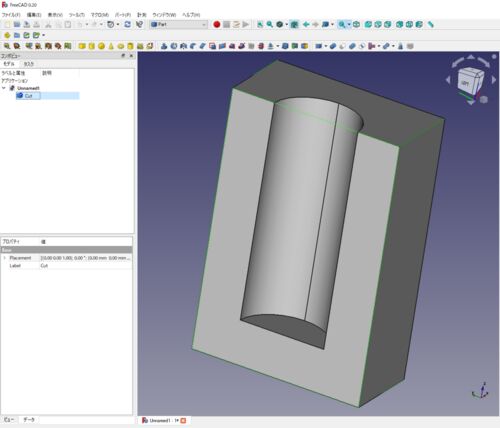Open the マクロ (Macro) menu
Image resolution: width=500 pixels, height=428 pixels.
[99, 15]
